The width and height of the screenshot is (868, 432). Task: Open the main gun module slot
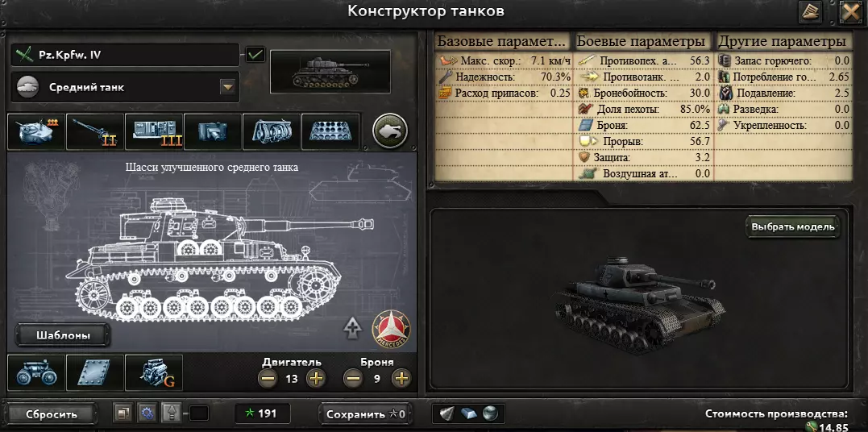point(94,132)
